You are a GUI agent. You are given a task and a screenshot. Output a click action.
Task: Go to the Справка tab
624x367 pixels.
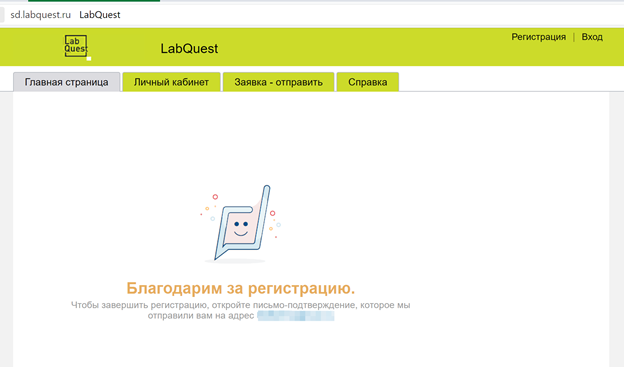pos(368,82)
